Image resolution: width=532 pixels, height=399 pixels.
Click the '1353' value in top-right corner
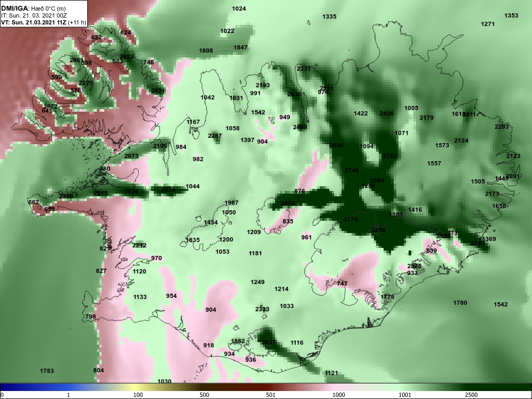pyautogui.click(x=511, y=15)
